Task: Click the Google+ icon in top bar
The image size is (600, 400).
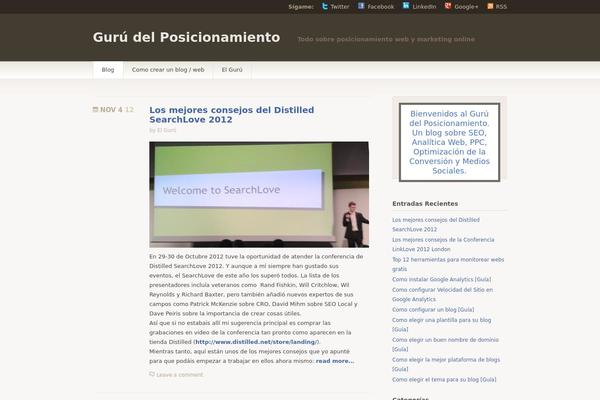Action: [448, 6]
